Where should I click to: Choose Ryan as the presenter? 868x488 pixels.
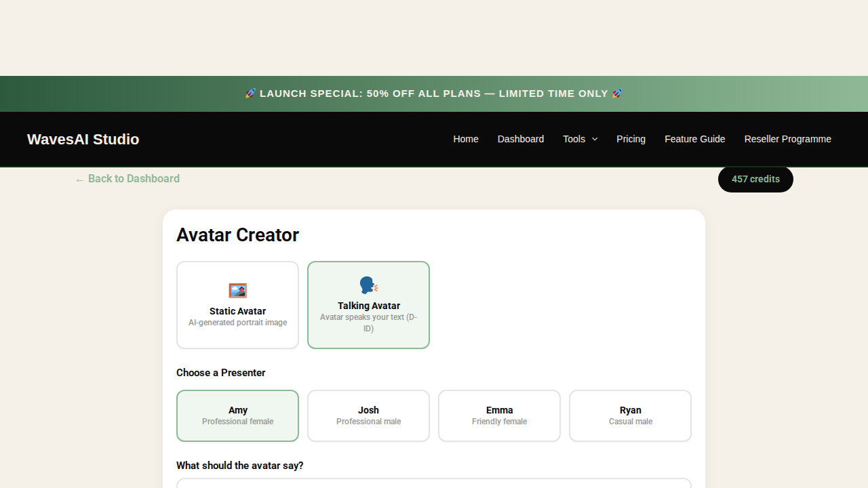pyautogui.click(x=630, y=415)
